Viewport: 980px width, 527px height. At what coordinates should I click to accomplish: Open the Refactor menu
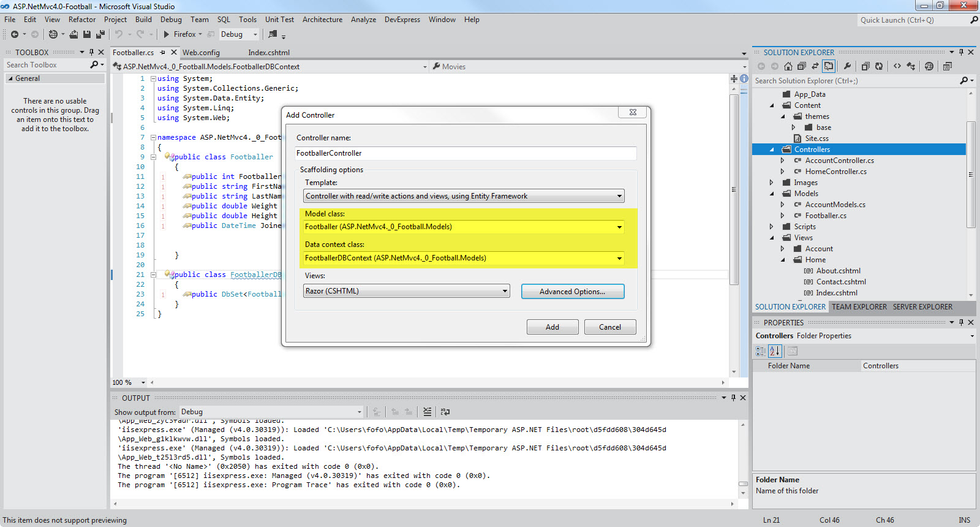pyautogui.click(x=82, y=20)
